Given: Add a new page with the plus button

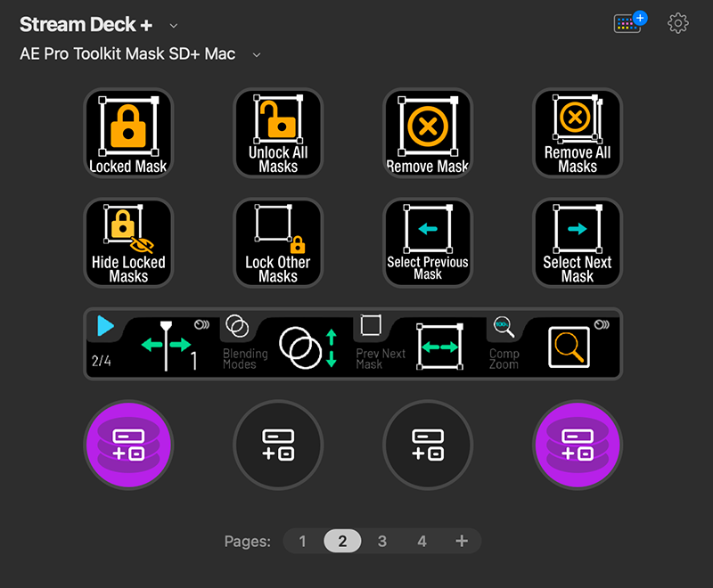Looking at the screenshot, I should (x=462, y=541).
